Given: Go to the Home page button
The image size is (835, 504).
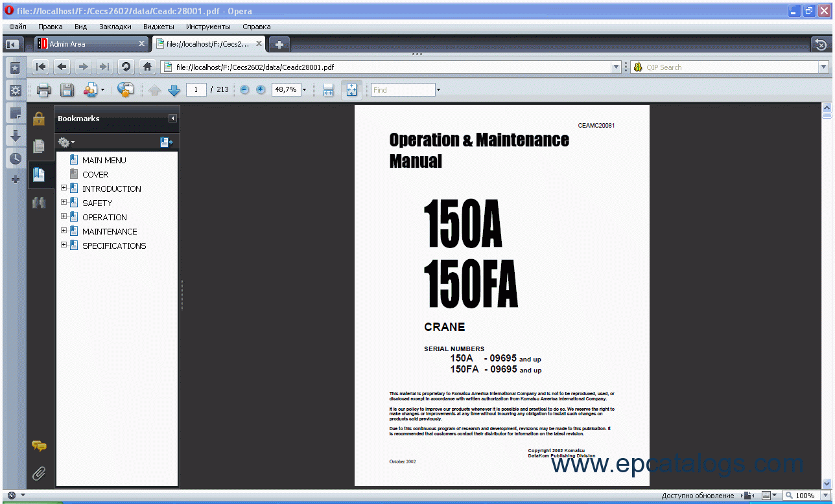Looking at the screenshot, I should [148, 67].
